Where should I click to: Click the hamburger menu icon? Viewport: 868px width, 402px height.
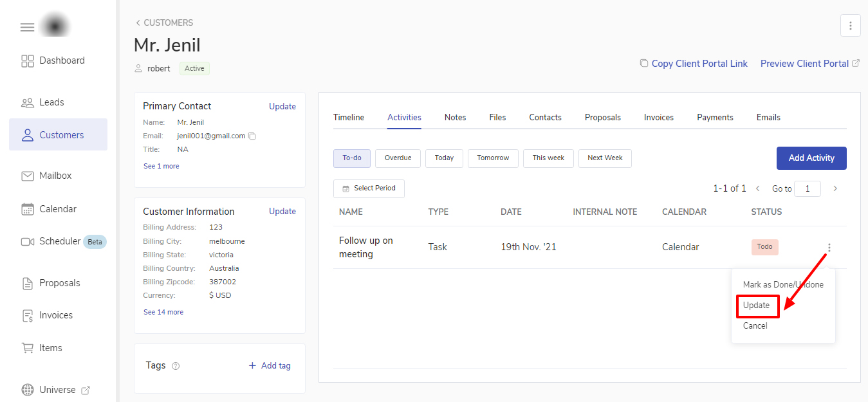pyautogui.click(x=27, y=27)
